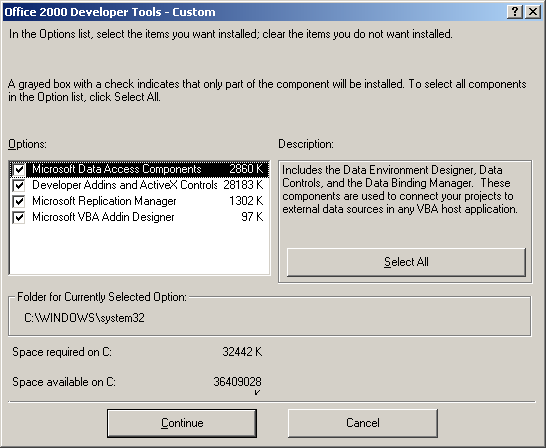Toggle the Microsoft VBA Addin Designer checkbox
Screen dimensions: 546x448
pos(19,218)
